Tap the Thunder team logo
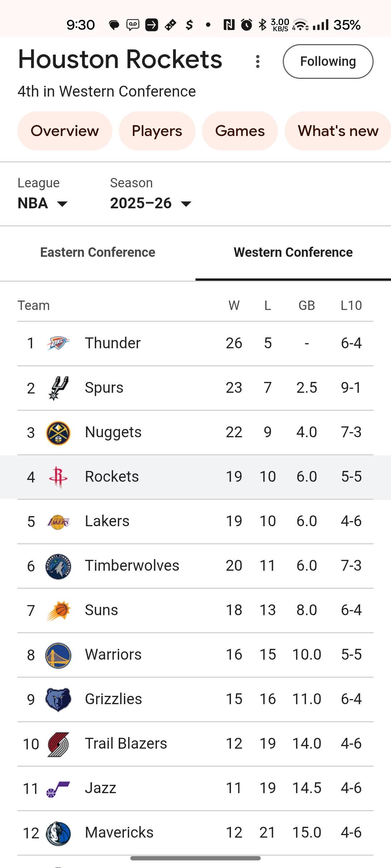This screenshot has width=391, height=868. (58, 343)
